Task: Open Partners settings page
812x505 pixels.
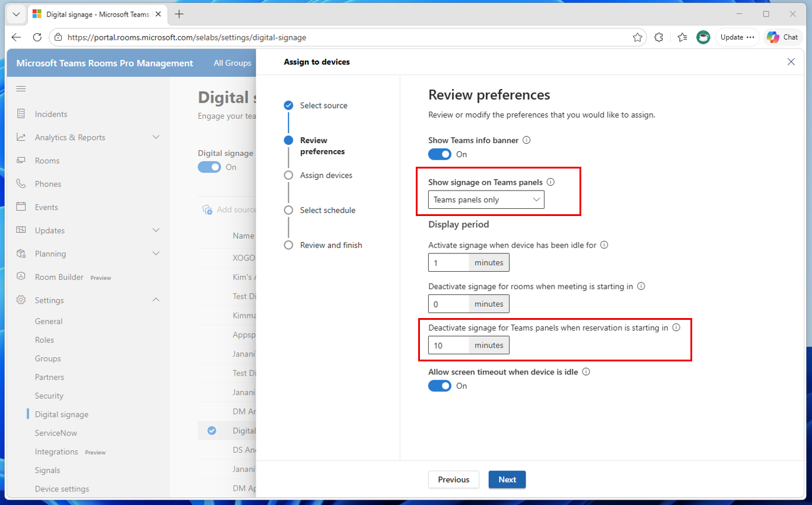Action: [x=49, y=377]
